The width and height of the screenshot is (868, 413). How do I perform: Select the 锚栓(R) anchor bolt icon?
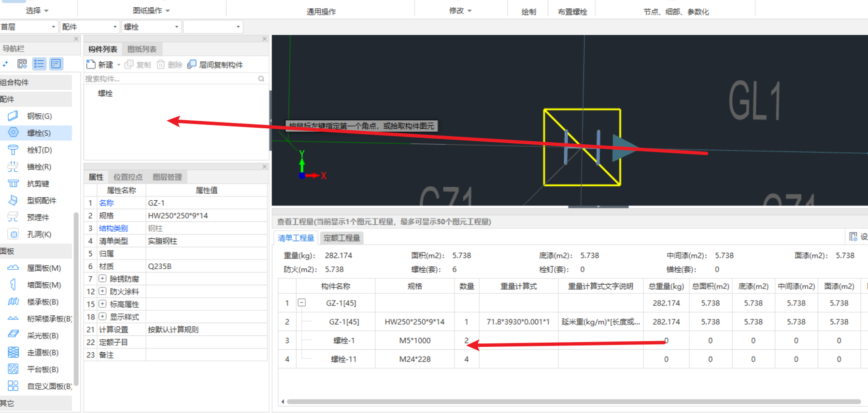(13, 166)
